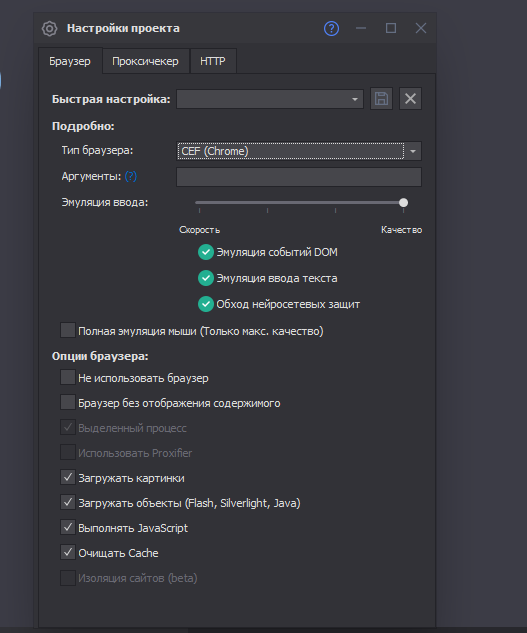Click the Эмуляция ввода slider handle

point(403,203)
